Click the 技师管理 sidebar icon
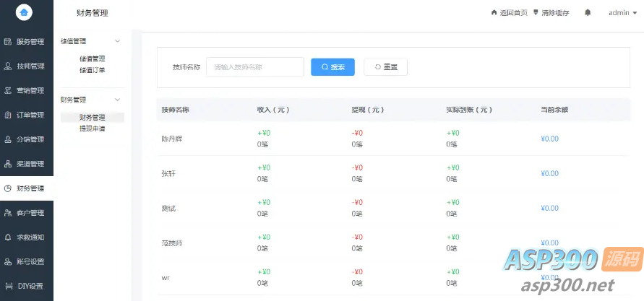644x301 pixels. (x=8, y=66)
